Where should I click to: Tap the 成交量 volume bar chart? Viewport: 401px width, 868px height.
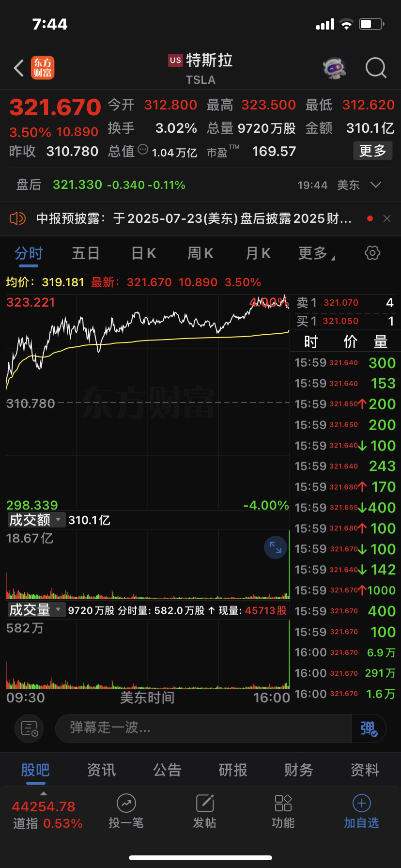coord(147,655)
